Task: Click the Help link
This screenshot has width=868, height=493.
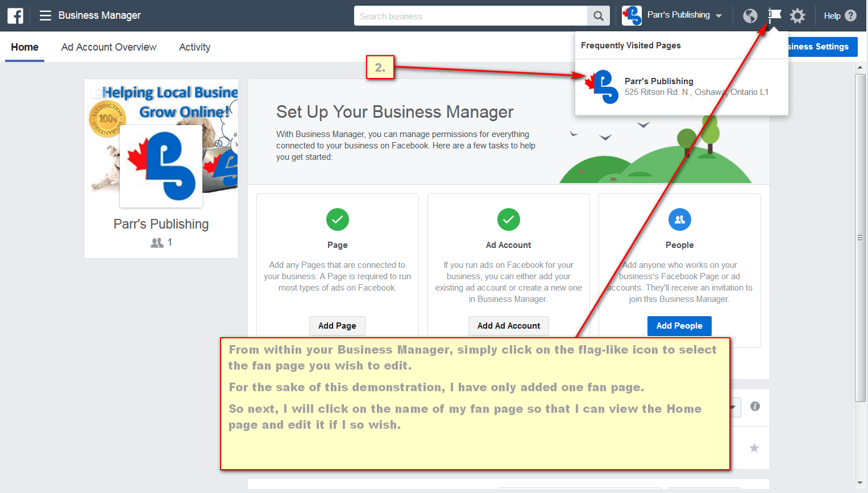Action: click(832, 16)
